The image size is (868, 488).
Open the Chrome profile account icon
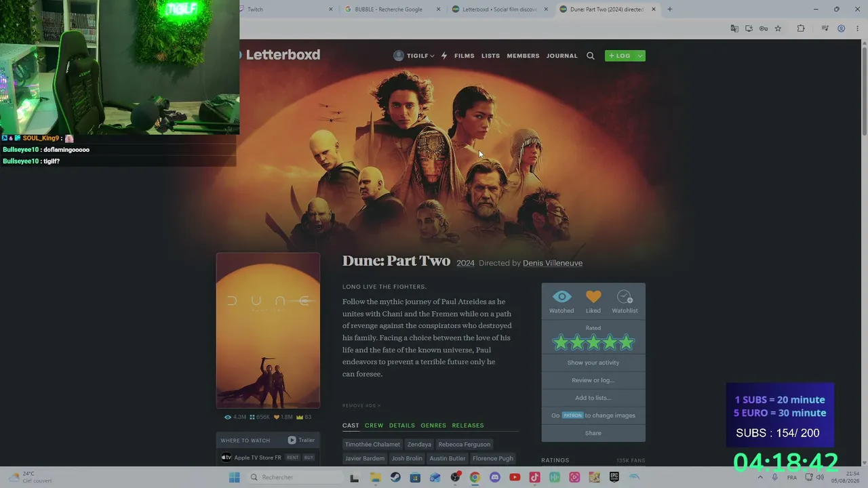(x=841, y=28)
